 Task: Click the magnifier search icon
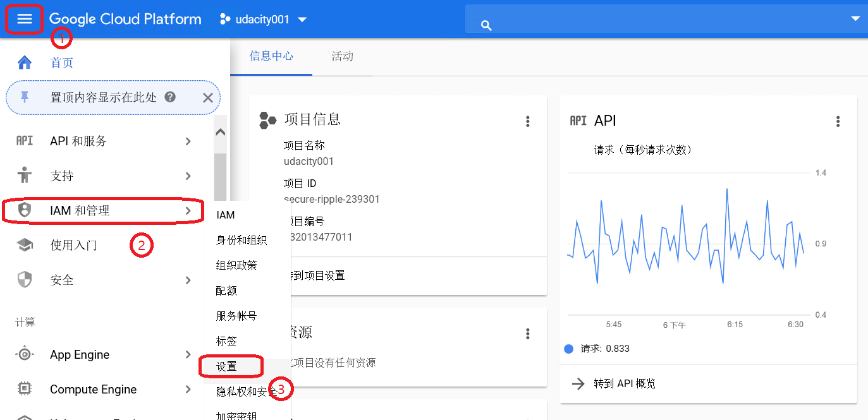[486, 25]
